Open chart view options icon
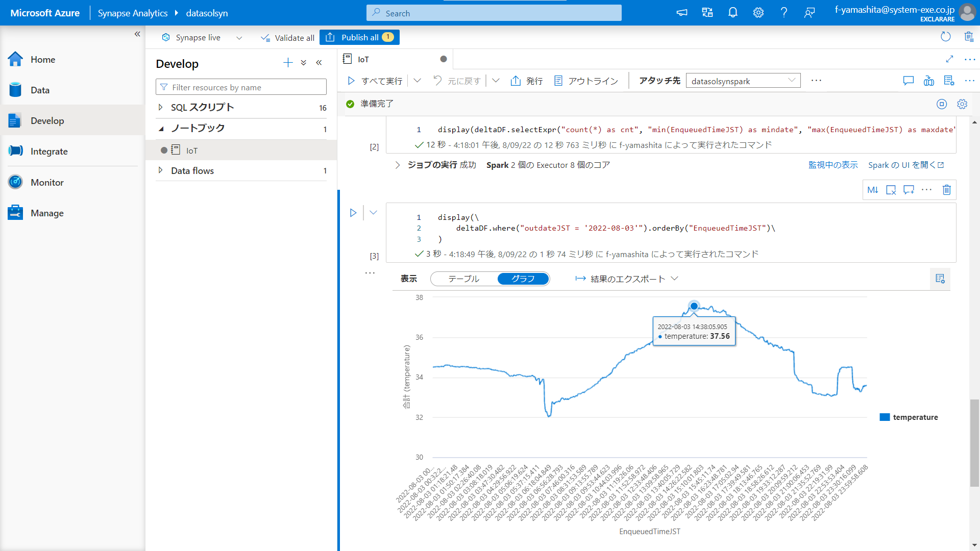Image resolution: width=980 pixels, height=551 pixels. [x=940, y=279]
